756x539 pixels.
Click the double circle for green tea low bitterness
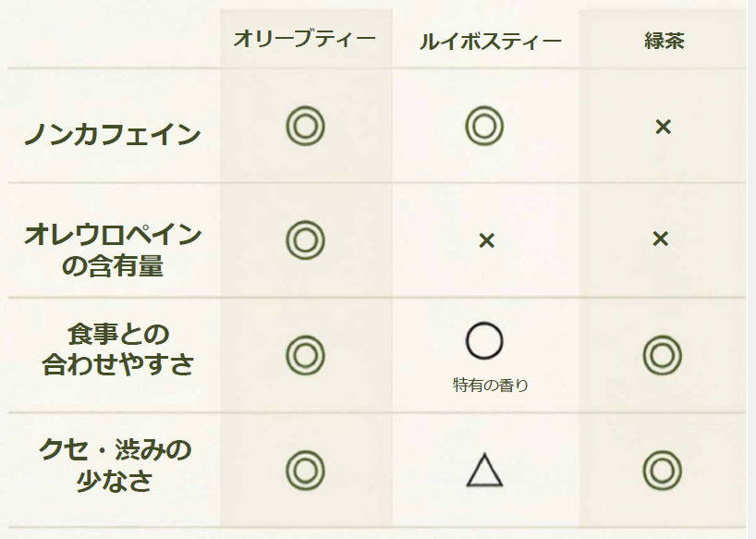[x=663, y=471]
